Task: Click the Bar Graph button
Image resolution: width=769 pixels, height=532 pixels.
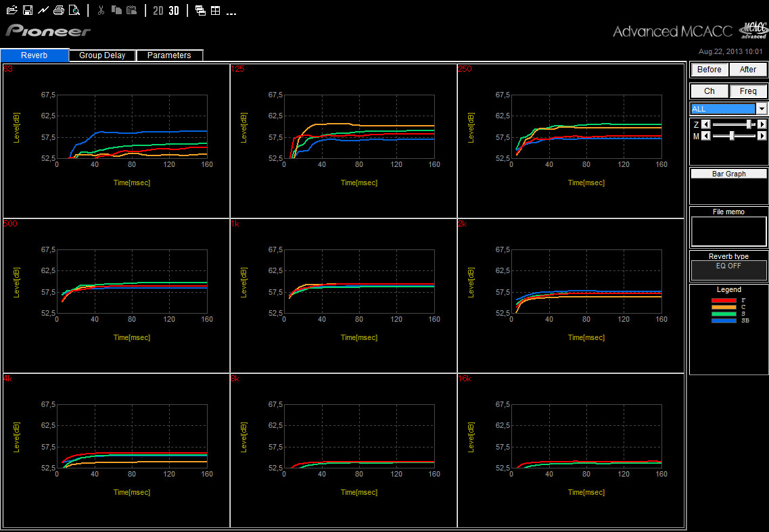Action: coord(728,174)
